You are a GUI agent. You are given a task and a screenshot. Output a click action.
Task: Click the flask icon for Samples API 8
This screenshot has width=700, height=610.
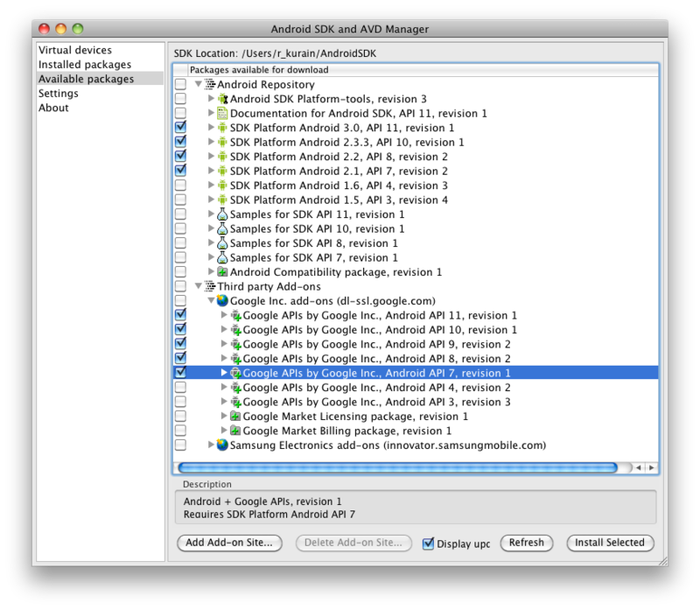[x=222, y=243]
